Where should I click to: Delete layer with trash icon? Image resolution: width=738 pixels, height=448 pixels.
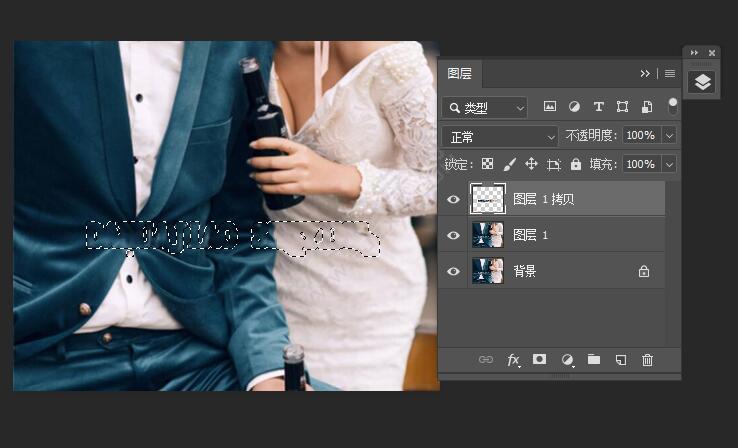pos(648,360)
